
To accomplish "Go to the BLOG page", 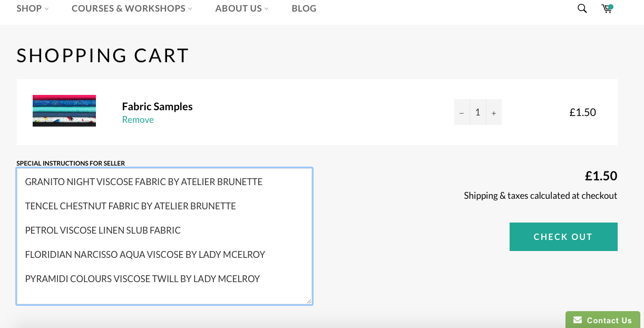I will coord(304,8).
